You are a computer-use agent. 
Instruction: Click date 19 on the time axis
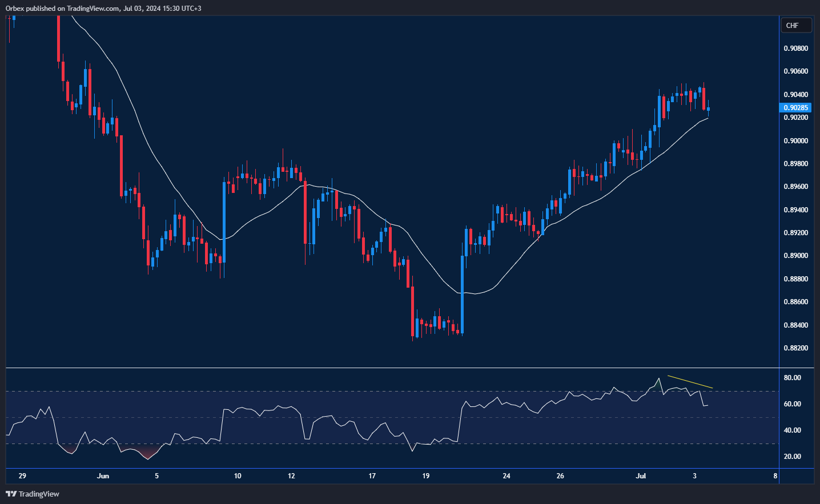click(x=425, y=476)
